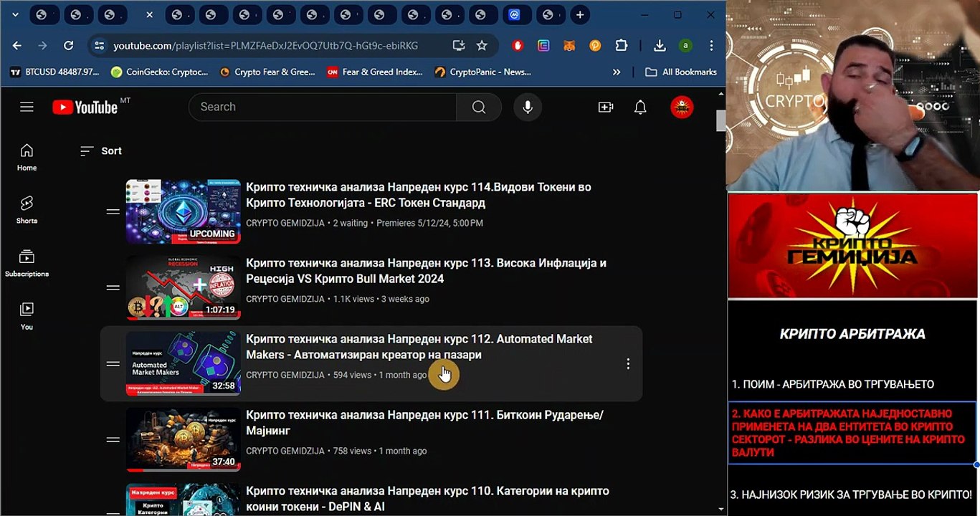Go to YouTube home via the logo
Screen dimensions: 980x516
tap(85, 107)
